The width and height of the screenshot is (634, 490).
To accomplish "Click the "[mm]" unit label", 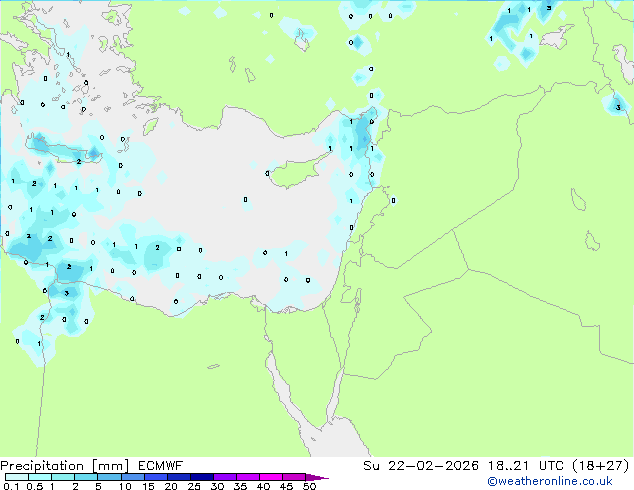I will point(110,466).
